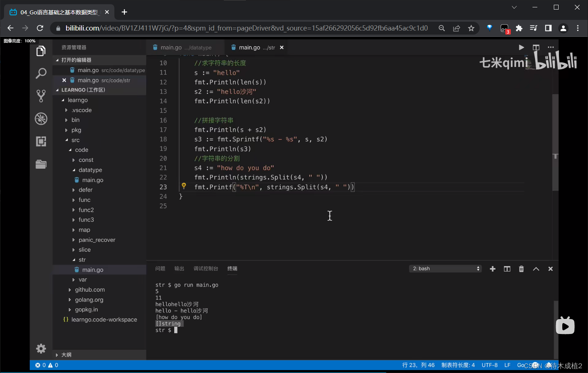Open the Manage gear icon
This screenshot has height=373, width=588.
coord(41,348)
